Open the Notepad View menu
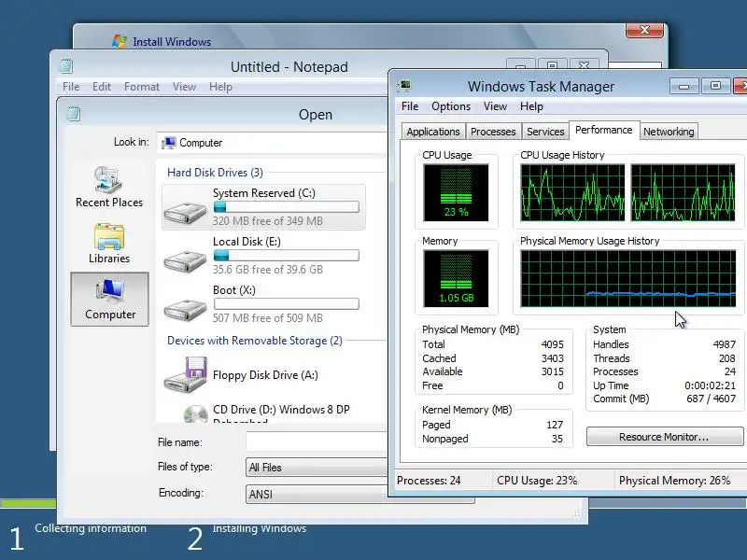Screen dimensions: 747x560 tap(184, 87)
